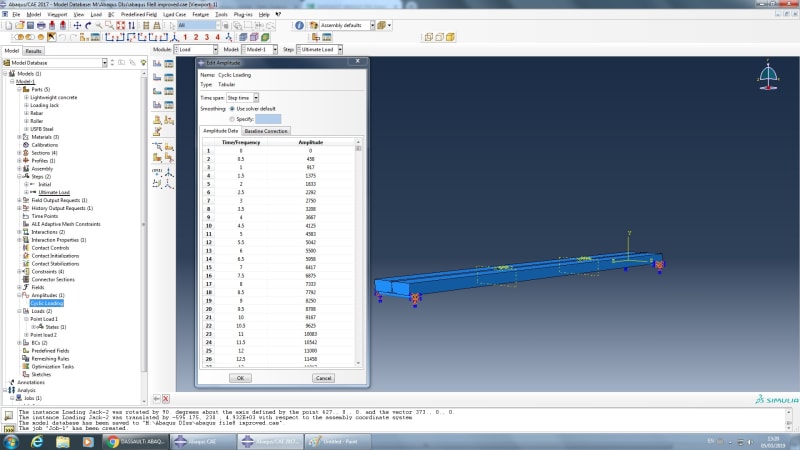
Task: Apply the view numbered 4
Action: pos(217,37)
